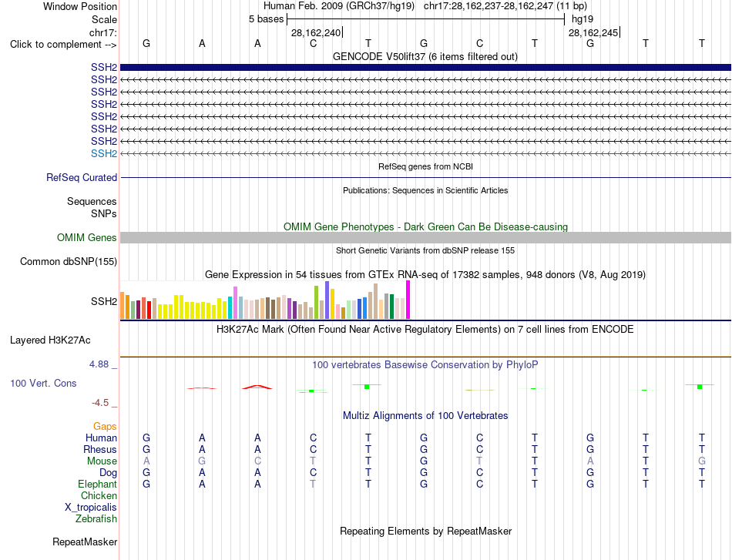This screenshot has height=560, width=732.
Task: Click the light blue SSH2 transcript line
Action: tap(425, 153)
